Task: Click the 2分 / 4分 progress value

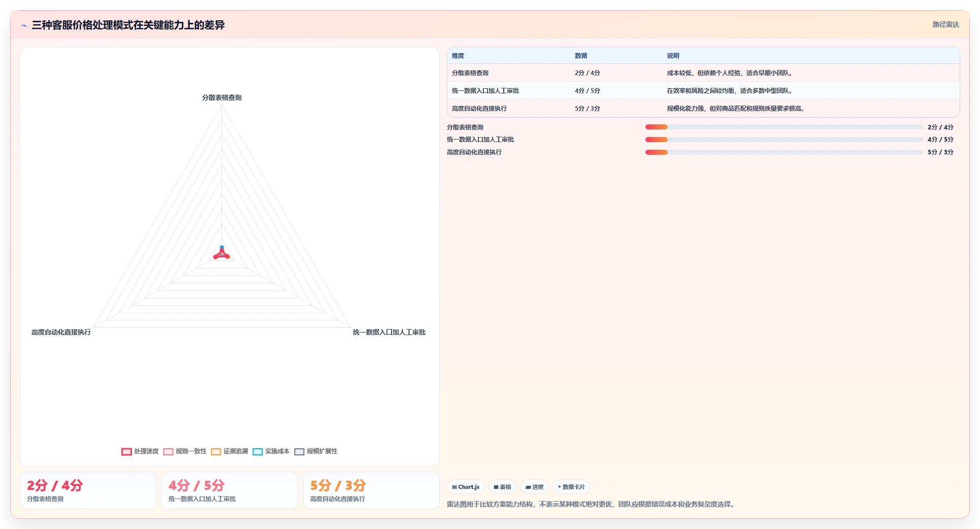Action: (x=940, y=127)
